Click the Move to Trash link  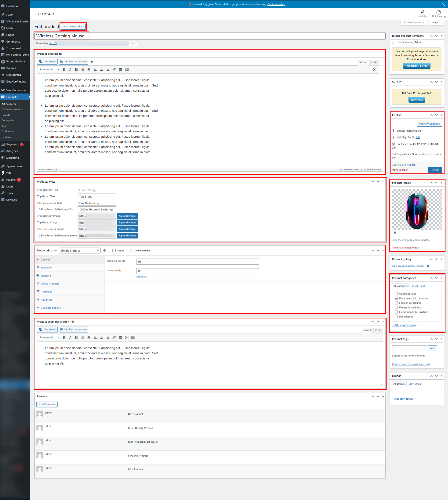[x=400, y=170]
